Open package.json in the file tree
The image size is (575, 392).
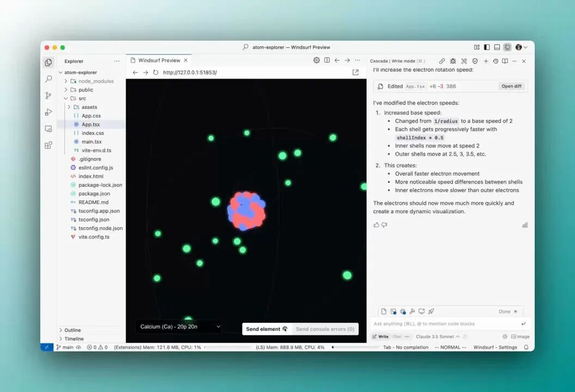point(94,194)
